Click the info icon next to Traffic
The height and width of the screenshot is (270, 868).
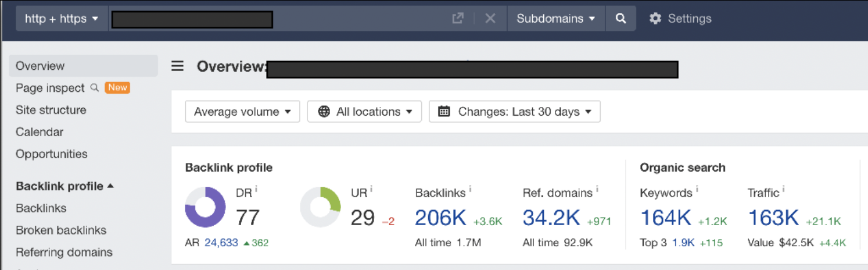point(783,189)
